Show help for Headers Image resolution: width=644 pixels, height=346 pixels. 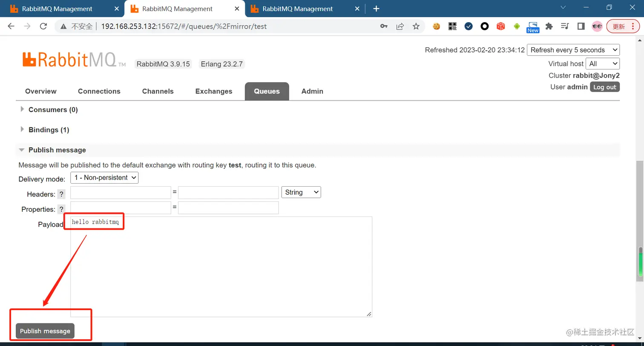[61, 194]
